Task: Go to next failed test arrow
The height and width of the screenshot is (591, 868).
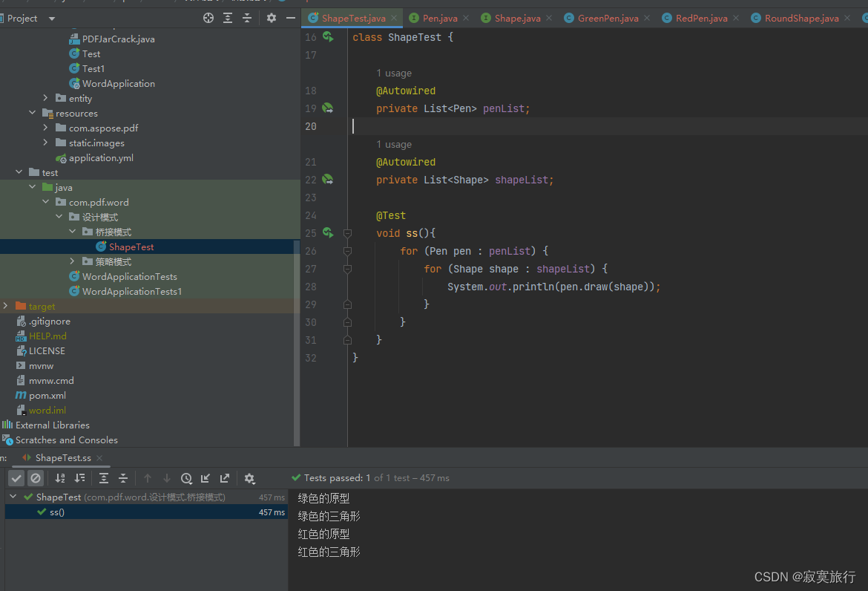Action: tap(167, 478)
